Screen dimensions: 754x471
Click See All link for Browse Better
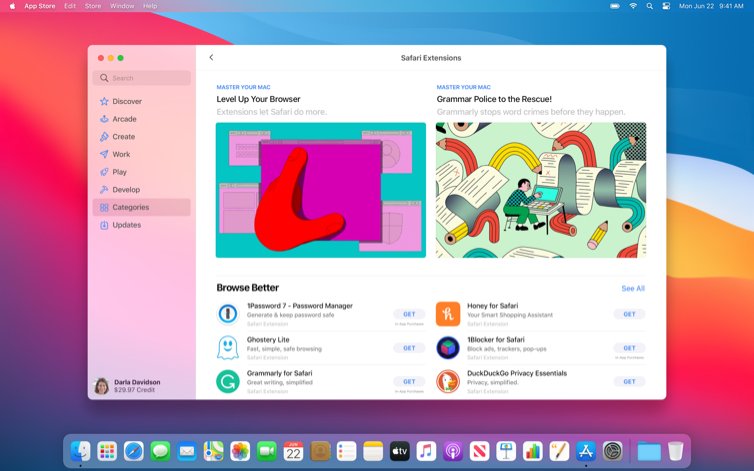tap(633, 288)
